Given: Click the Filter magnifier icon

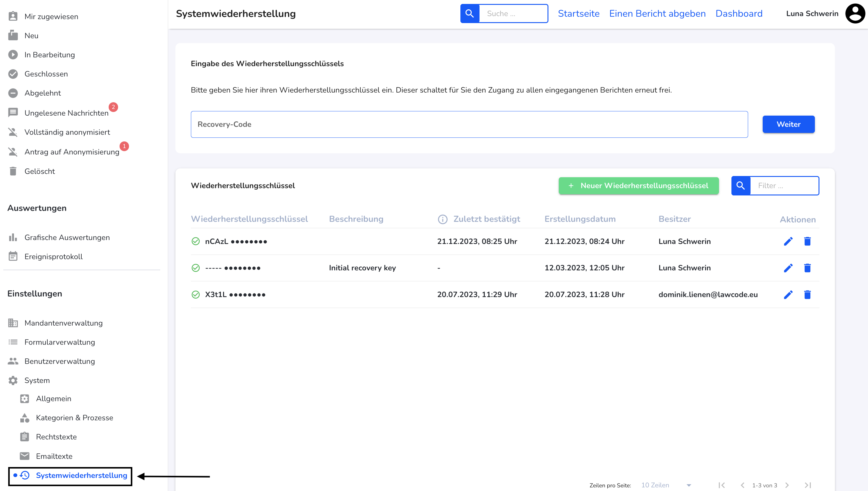Looking at the screenshot, I should (x=741, y=185).
